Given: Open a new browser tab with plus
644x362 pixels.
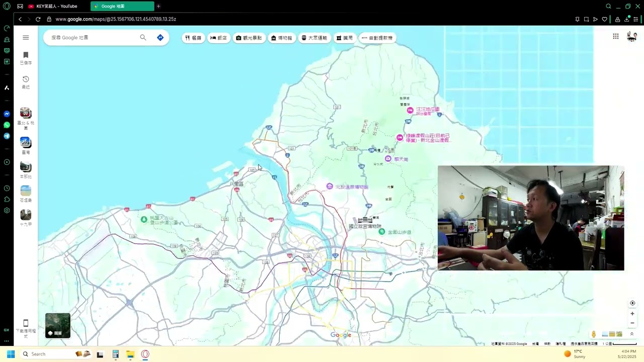Looking at the screenshot, I should click(x=158, y=6).
